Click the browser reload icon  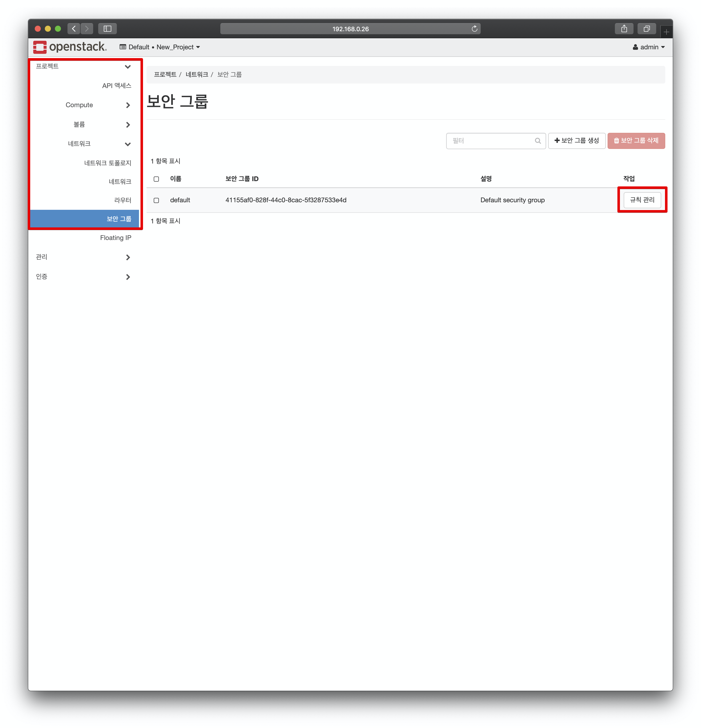pyautogui.click(x=474, y=29)
